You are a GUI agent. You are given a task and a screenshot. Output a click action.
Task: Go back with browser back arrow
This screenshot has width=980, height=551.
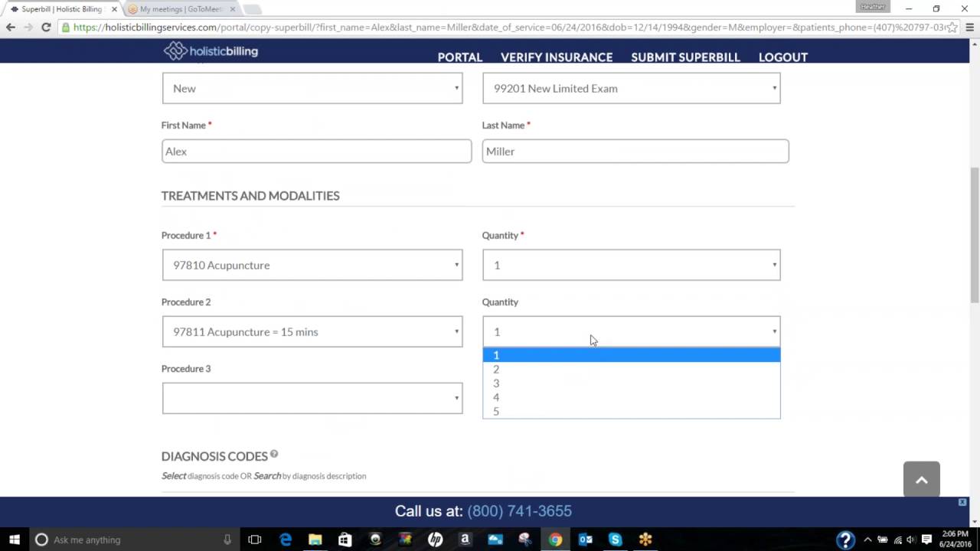(x=11, y=27)
